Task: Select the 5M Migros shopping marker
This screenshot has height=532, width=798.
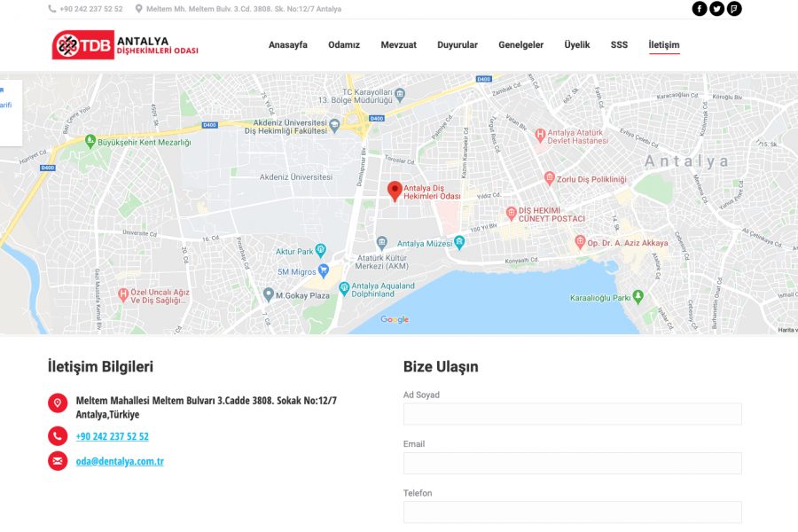Action: point(324,271)
